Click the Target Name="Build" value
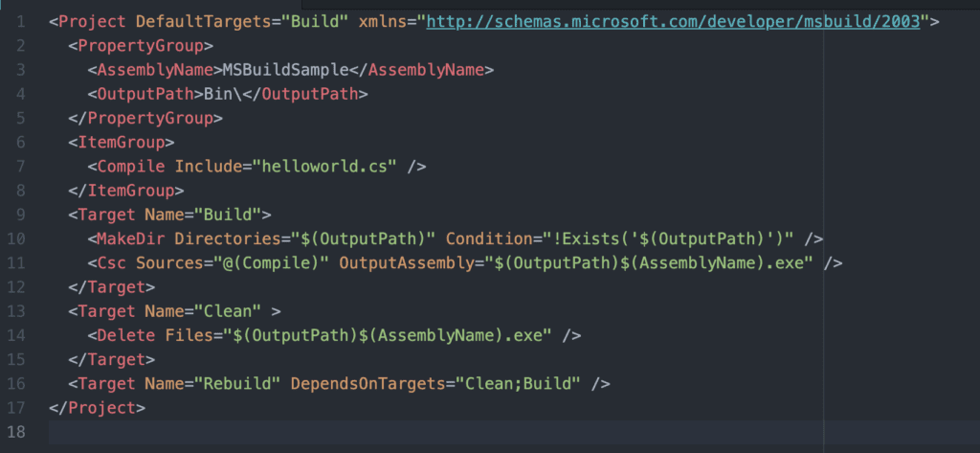 coord(228,215)
